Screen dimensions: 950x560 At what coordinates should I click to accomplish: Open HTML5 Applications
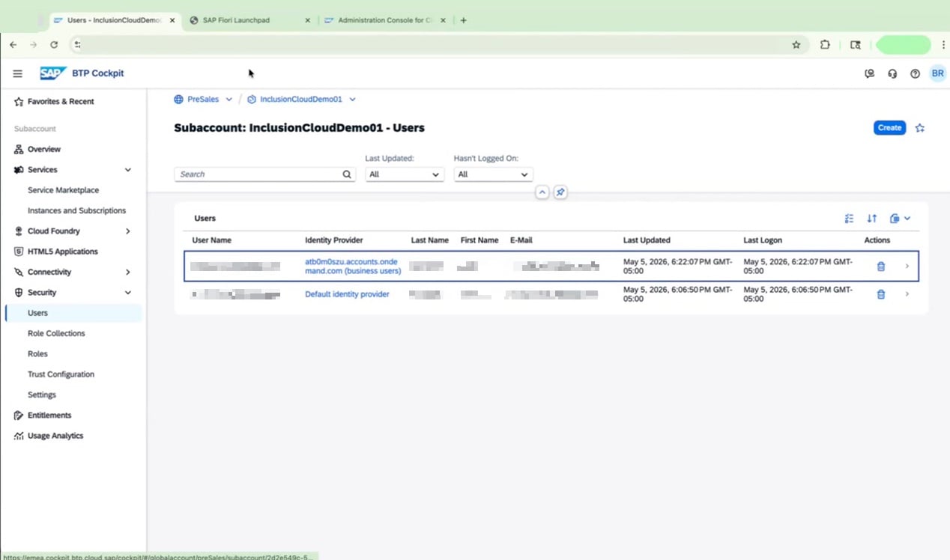coord(63,252)
